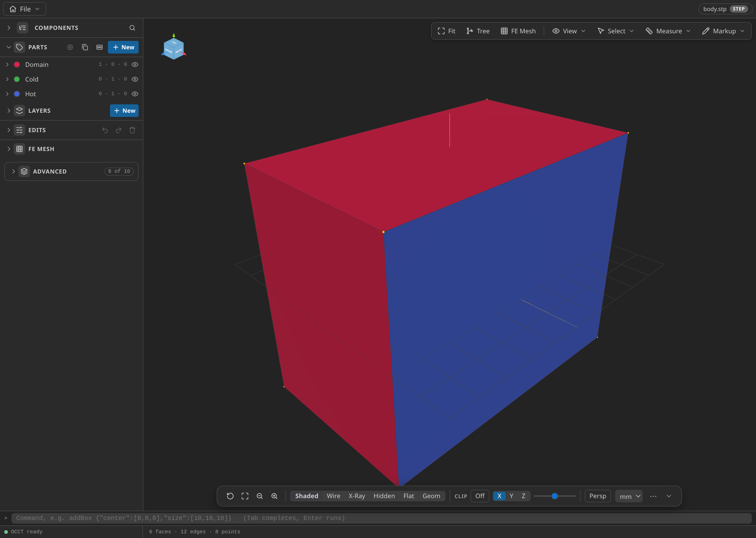Screen dimensions: 756x538
Task: Delete edits using the trash icon
Action: pyautogui.click(x=132, y=130)
